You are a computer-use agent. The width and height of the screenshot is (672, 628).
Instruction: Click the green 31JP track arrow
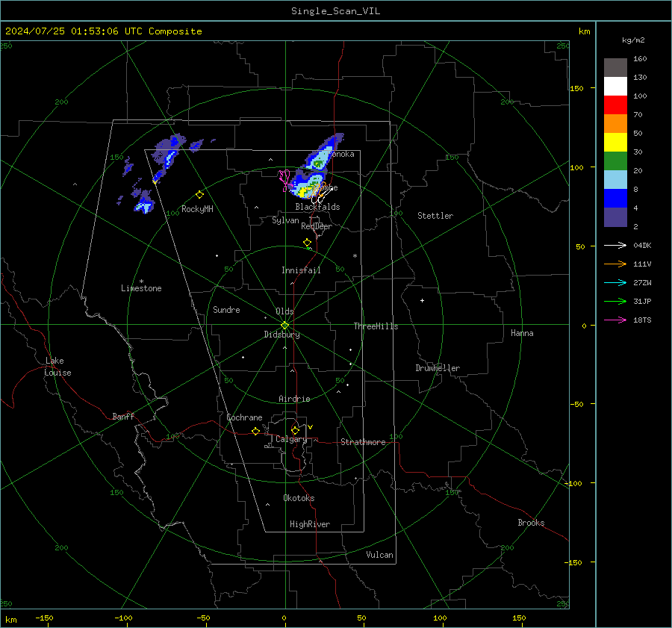tap(615, 302)
